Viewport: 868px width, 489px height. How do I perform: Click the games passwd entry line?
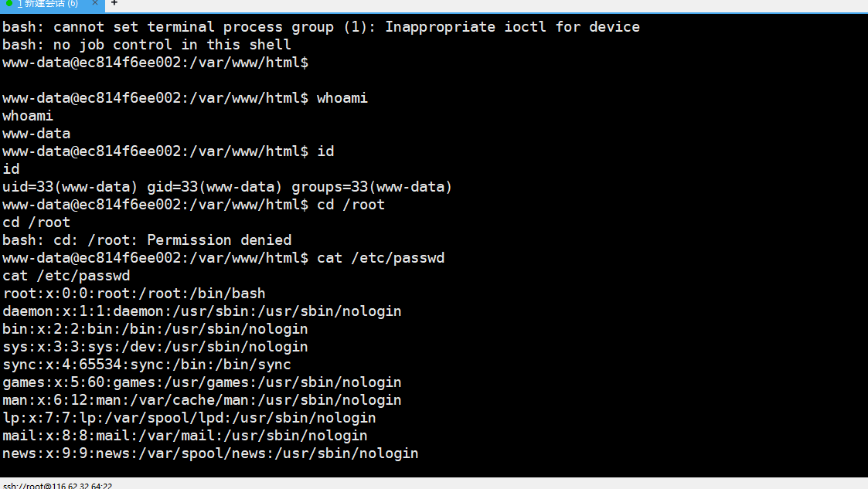coord(201,382)
